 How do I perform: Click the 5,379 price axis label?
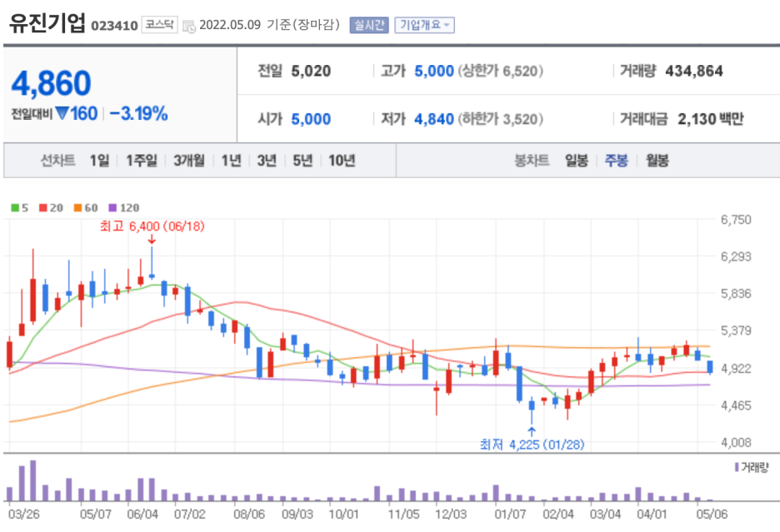point(736,331)
